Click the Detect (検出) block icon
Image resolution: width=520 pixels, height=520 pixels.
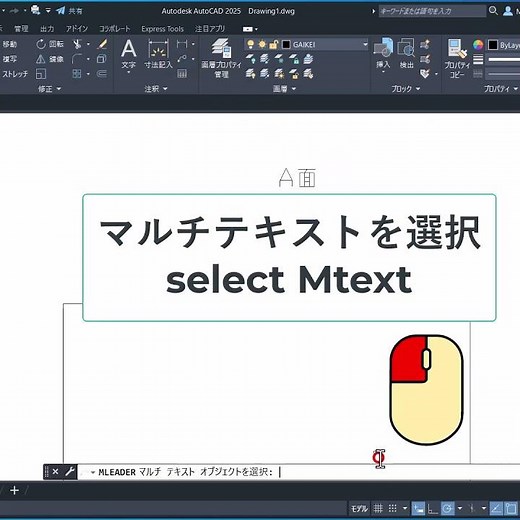pos(406,53)
